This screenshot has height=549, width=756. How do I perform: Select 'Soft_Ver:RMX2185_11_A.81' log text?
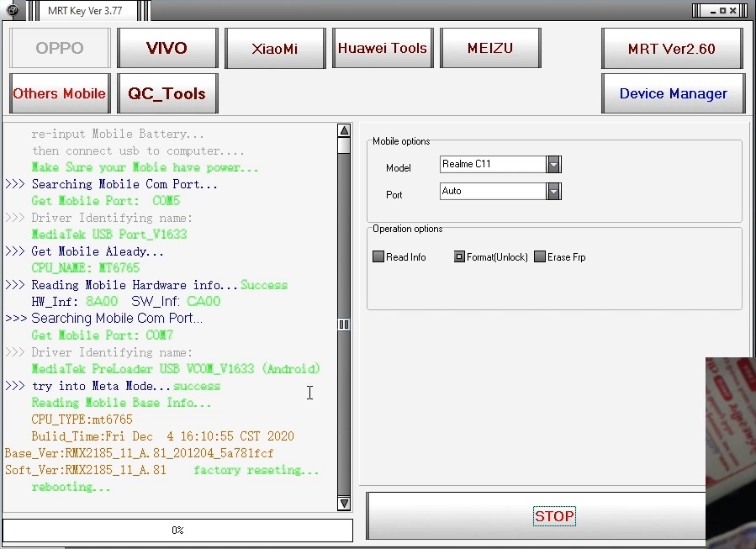coord(86,471)
